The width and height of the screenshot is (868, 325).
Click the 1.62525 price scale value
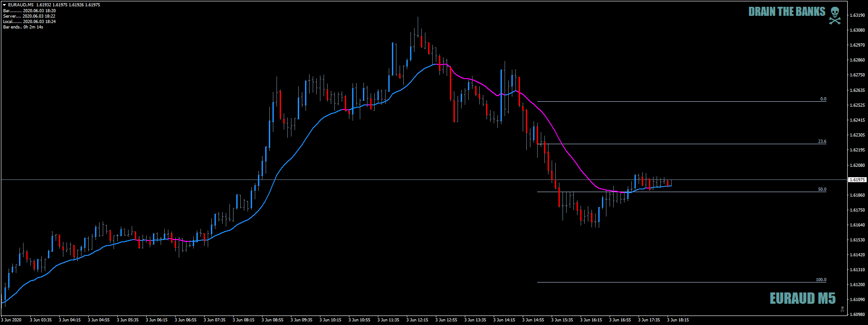[858, 105]
